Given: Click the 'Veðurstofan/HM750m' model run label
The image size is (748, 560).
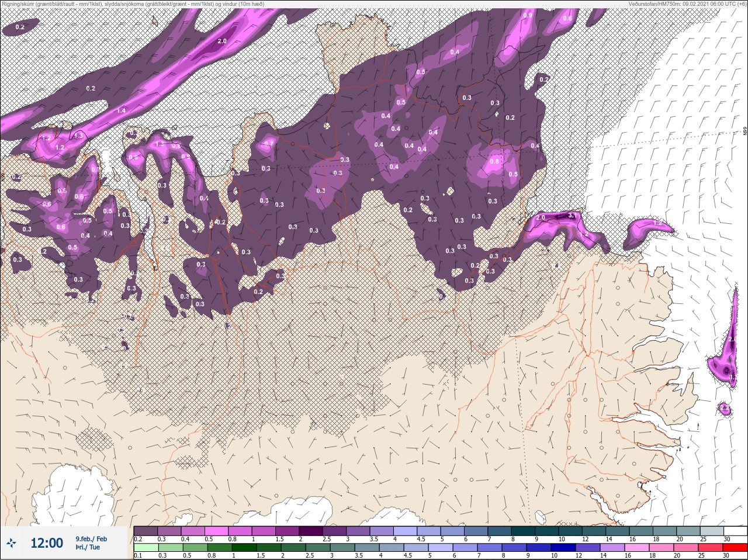Looking at the screenshot, I should click(x=654, y=4).
